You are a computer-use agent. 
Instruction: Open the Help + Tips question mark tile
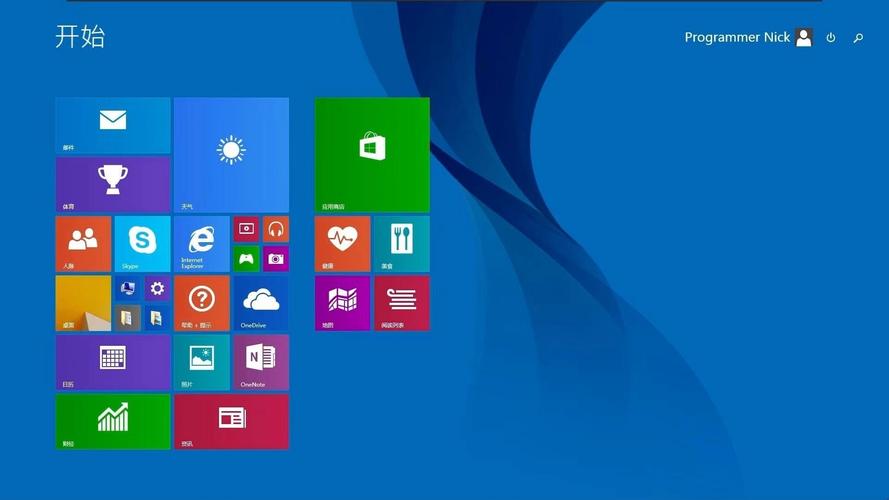tap(202, 303)
